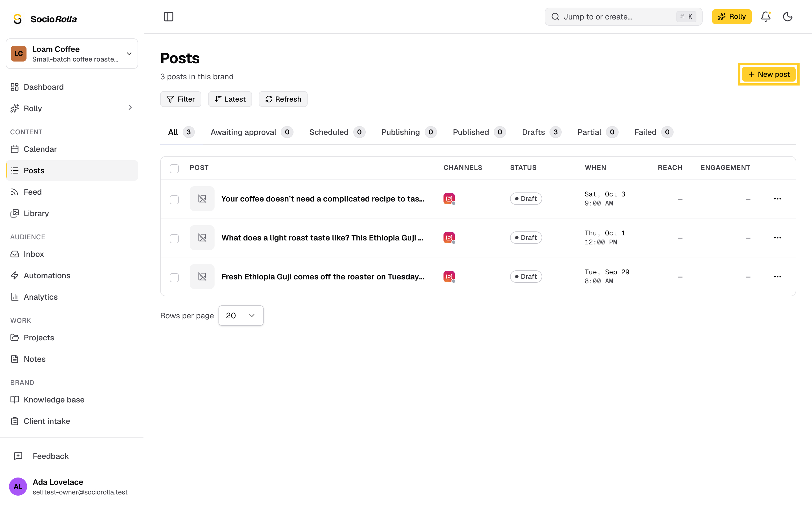Expand the Rolly submenu chevron
The height and width of the screenshot is (508, 812).
(130, 108)
